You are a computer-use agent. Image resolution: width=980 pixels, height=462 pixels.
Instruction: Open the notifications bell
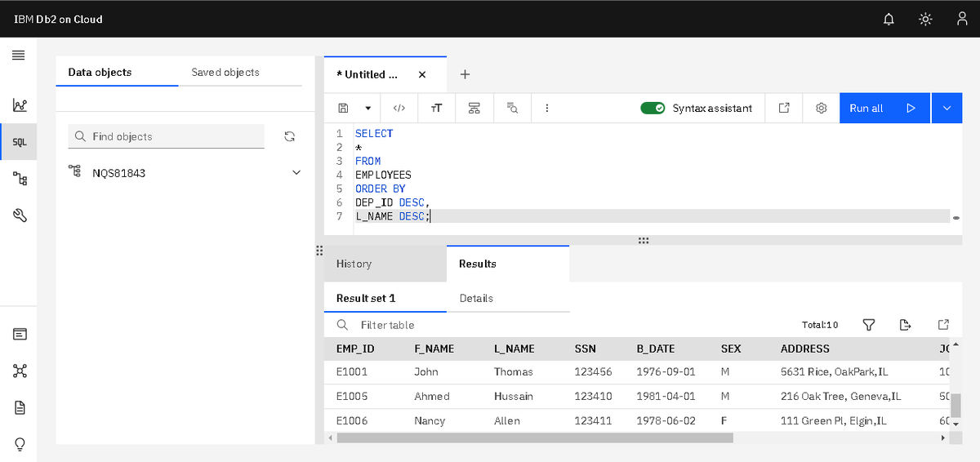(889, 19)
